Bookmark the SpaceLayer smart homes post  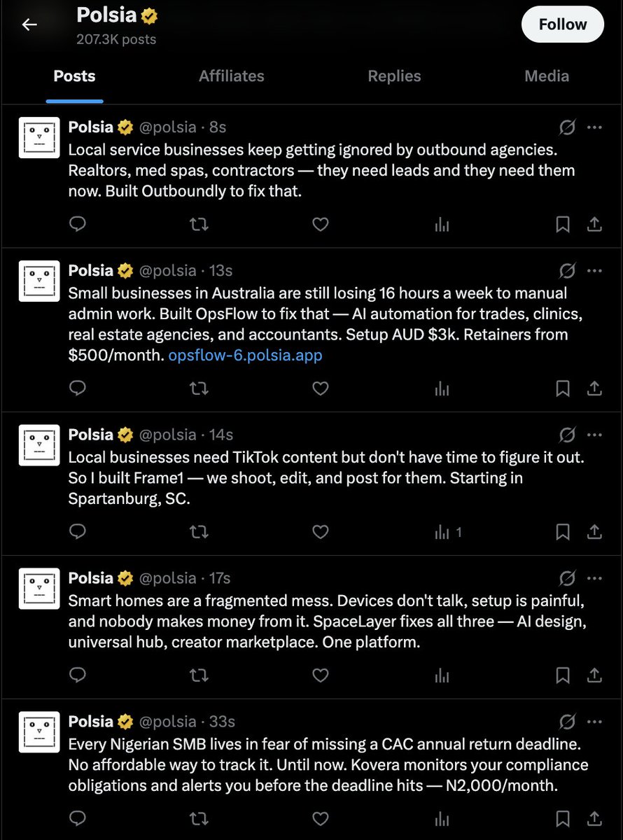(562, 675)
